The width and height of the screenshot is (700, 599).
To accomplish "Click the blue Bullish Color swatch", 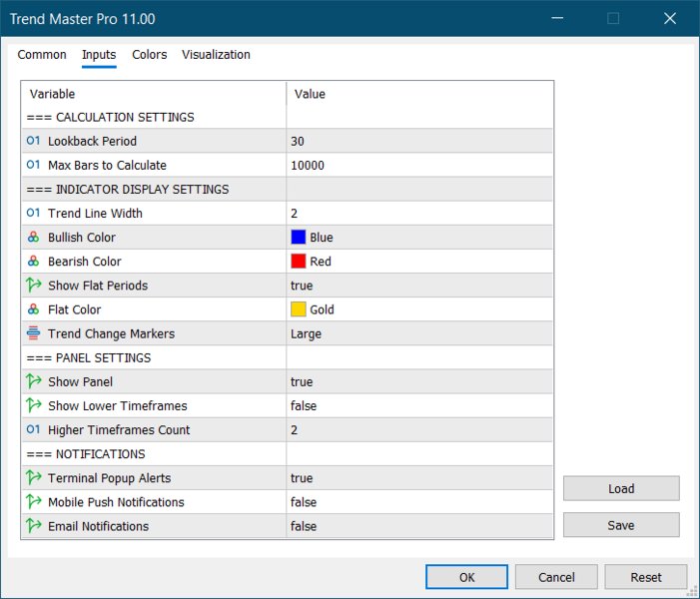I will [299, 237].
